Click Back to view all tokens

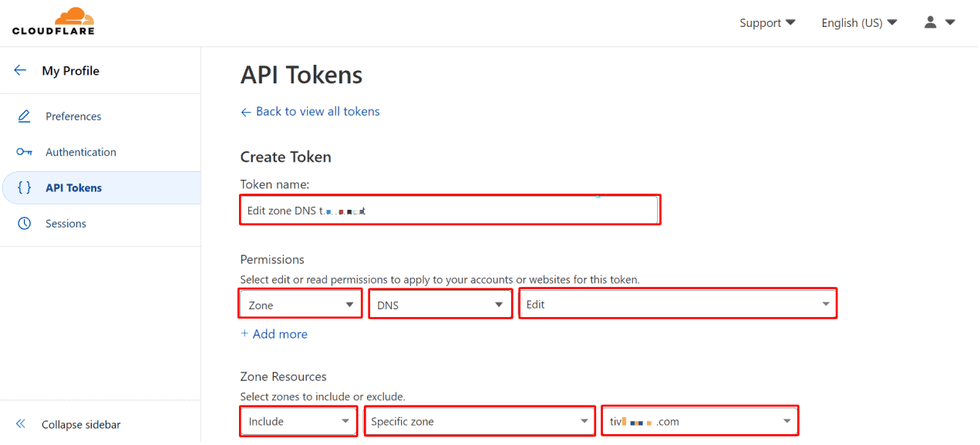(x=310, y=111)
